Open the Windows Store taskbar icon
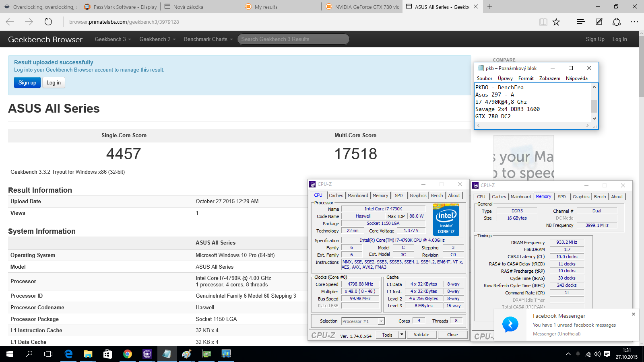 107,354
